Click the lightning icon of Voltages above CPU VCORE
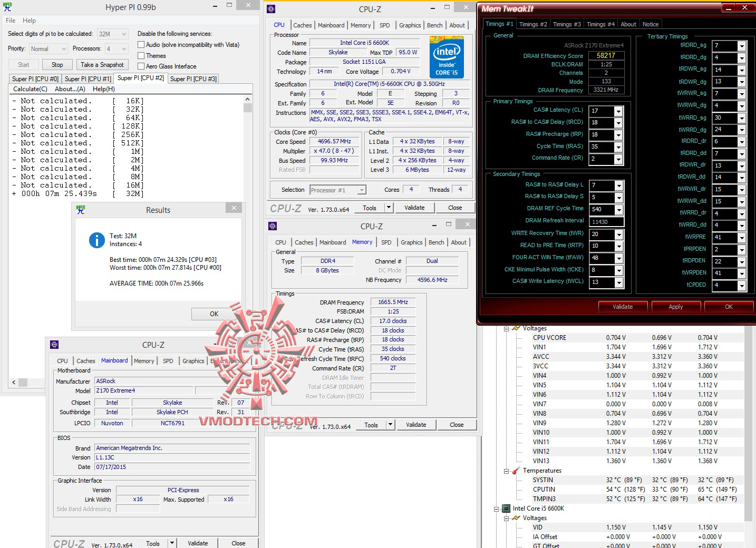The width and height of the screenshot is (756, 548). (516, 328)
